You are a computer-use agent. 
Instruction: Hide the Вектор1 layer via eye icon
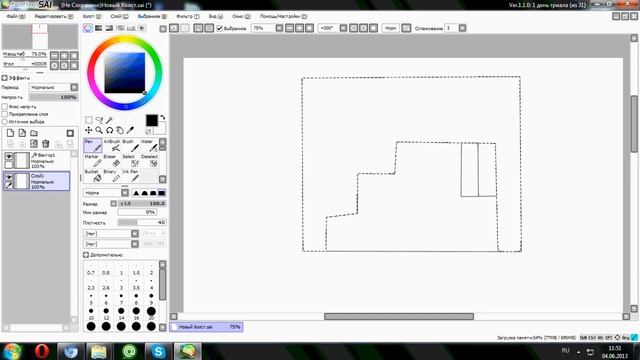(x=9, y=156)
